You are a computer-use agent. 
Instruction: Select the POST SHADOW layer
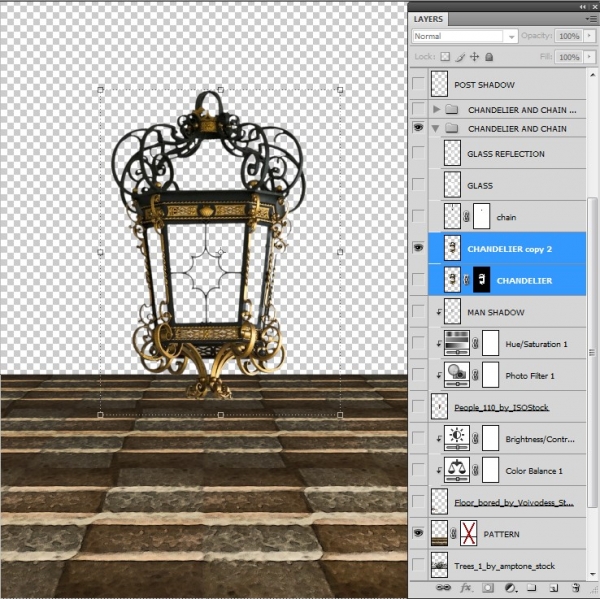point(507,84)
